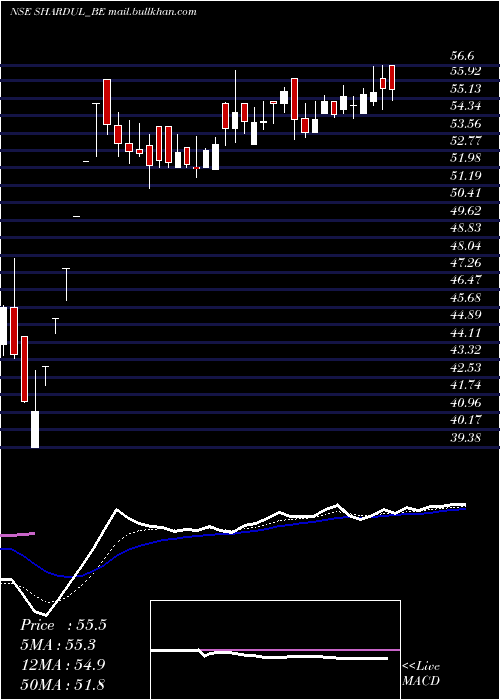This screenshot has height=700, width=500.
Task: Select the 51.19 price axis label
Action: coord(466,175)
